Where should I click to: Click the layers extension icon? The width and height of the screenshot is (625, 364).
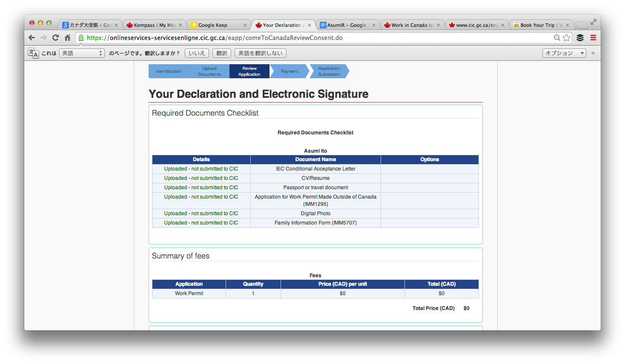tap(580, 38)
